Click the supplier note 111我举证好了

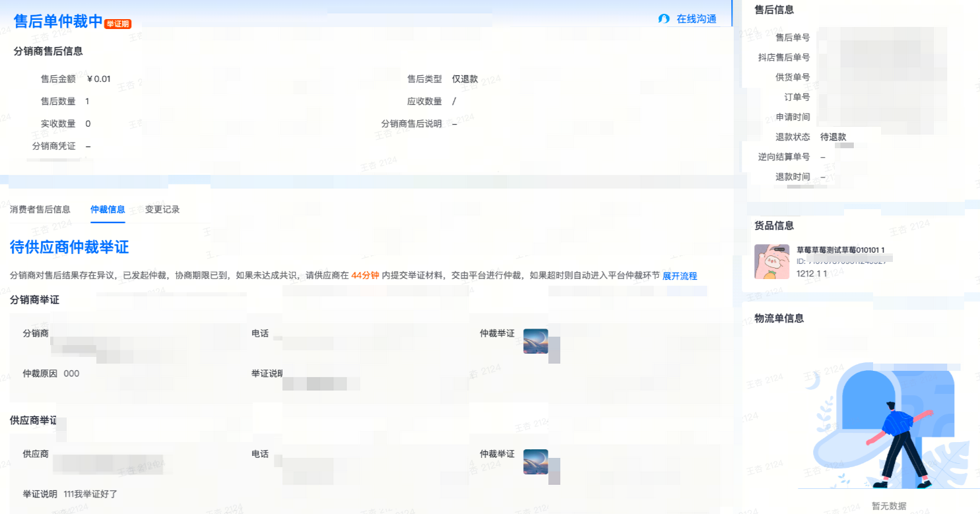pos(90,494)
